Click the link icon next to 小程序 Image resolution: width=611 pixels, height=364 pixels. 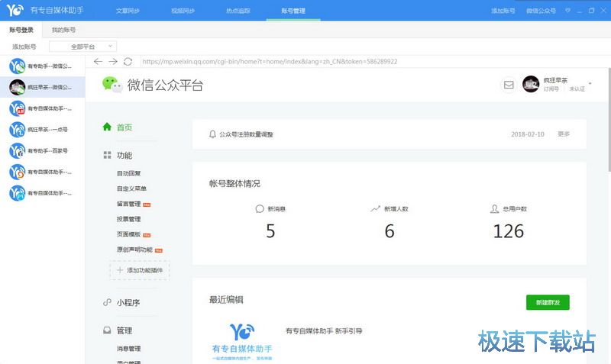107,302
